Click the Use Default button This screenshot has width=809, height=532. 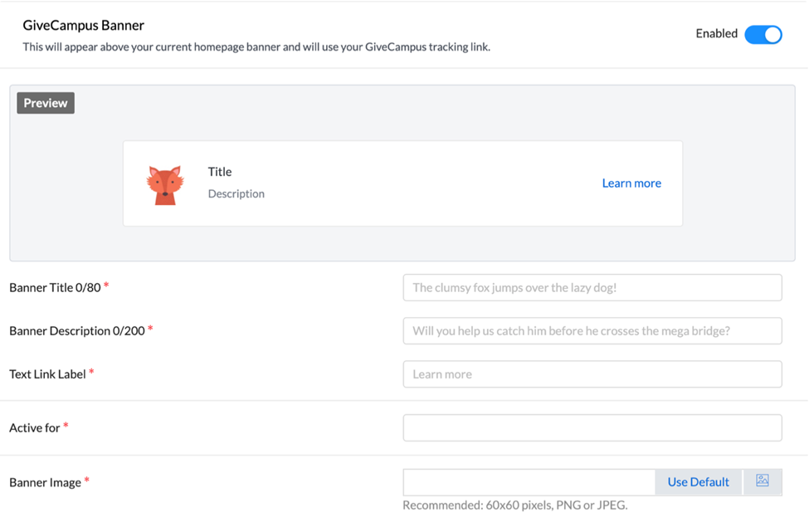698,482
